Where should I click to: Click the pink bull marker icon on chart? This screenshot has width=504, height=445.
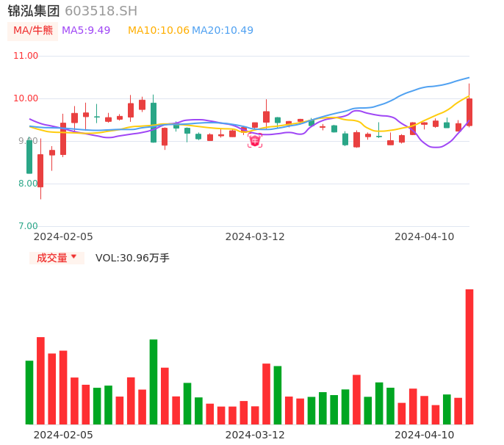[255, 140]
